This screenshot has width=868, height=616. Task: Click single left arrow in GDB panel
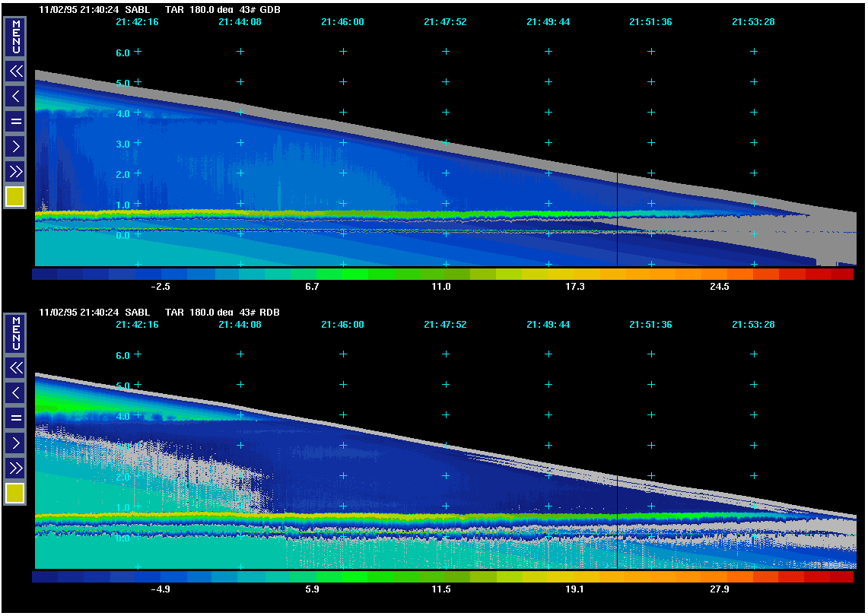(15, 97)
